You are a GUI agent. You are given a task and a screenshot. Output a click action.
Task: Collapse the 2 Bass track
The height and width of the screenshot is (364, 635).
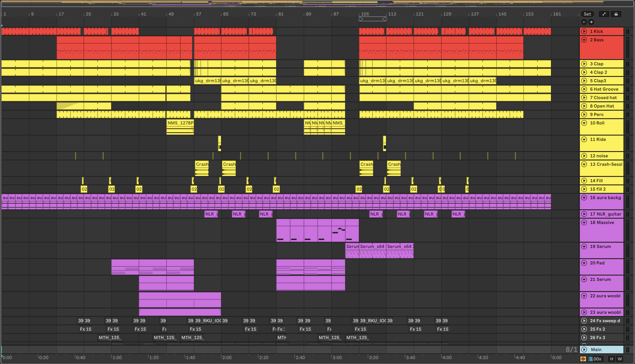click(x=584, y=40)
